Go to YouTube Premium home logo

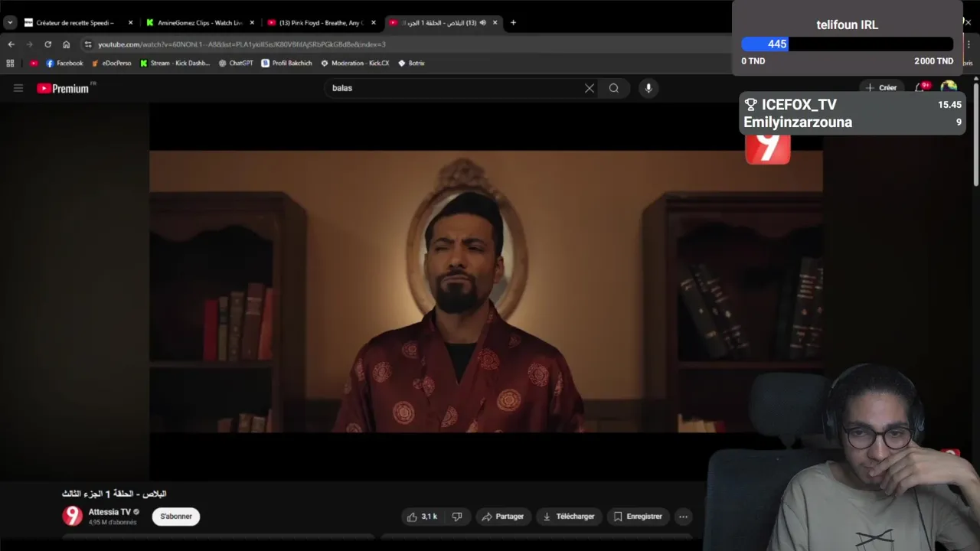[x=63, y=88]
